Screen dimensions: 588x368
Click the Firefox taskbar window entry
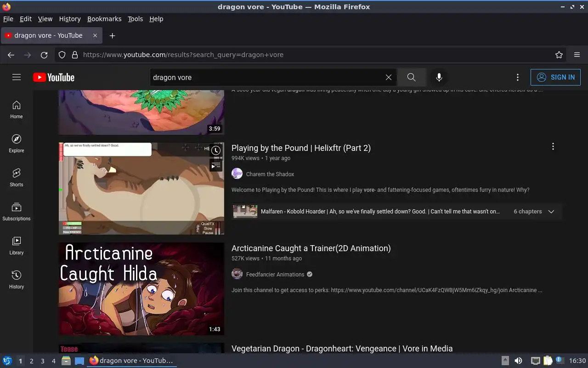(x=132, y=361)
